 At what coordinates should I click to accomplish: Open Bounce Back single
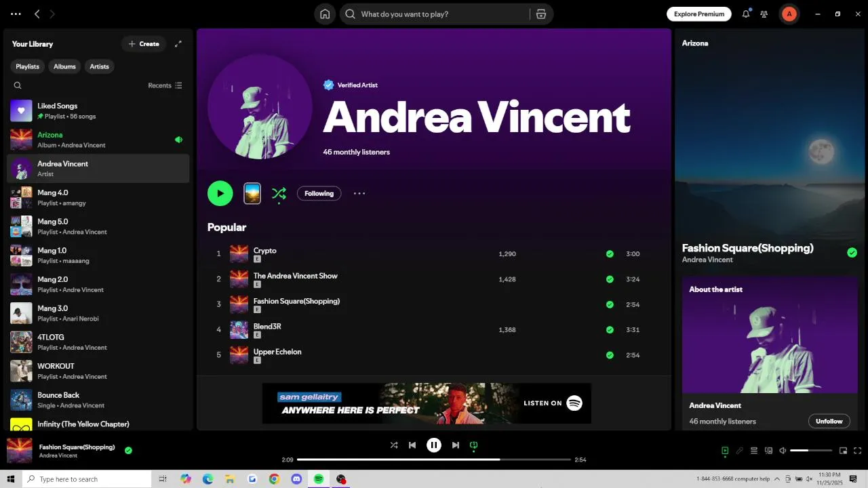(x=98, y=400)
